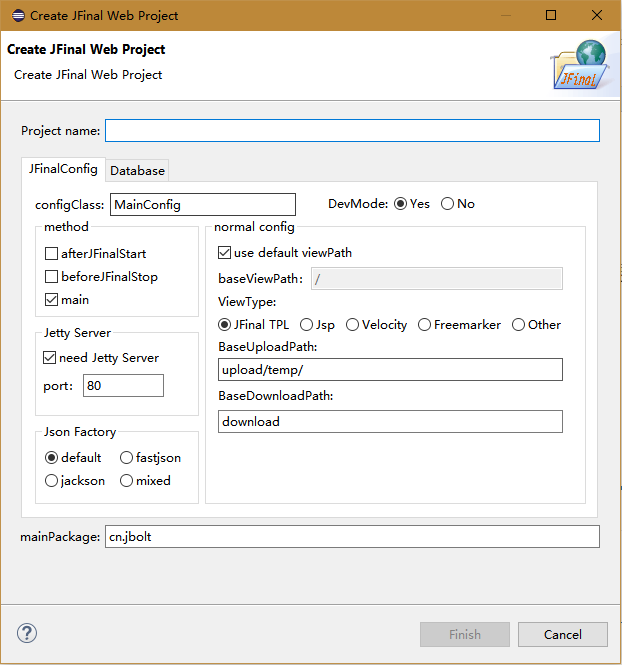Click the BaseUploadPath text field

click(x=390, y=369)
